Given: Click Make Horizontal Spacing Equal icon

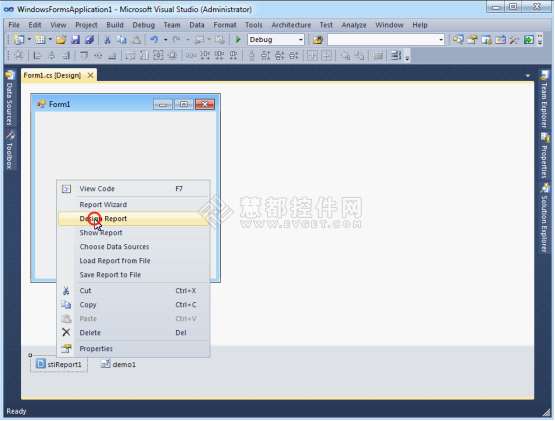Looking at the screenshot, I should coord(190,56).
